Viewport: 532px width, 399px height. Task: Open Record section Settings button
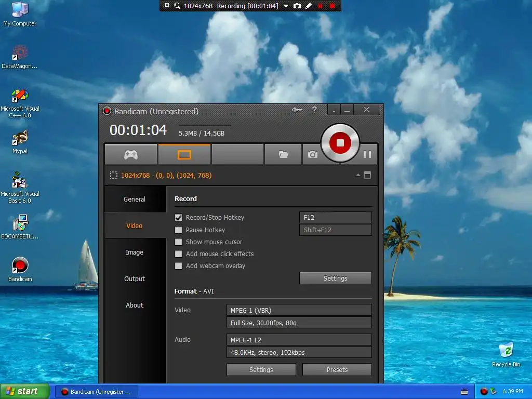335,278
